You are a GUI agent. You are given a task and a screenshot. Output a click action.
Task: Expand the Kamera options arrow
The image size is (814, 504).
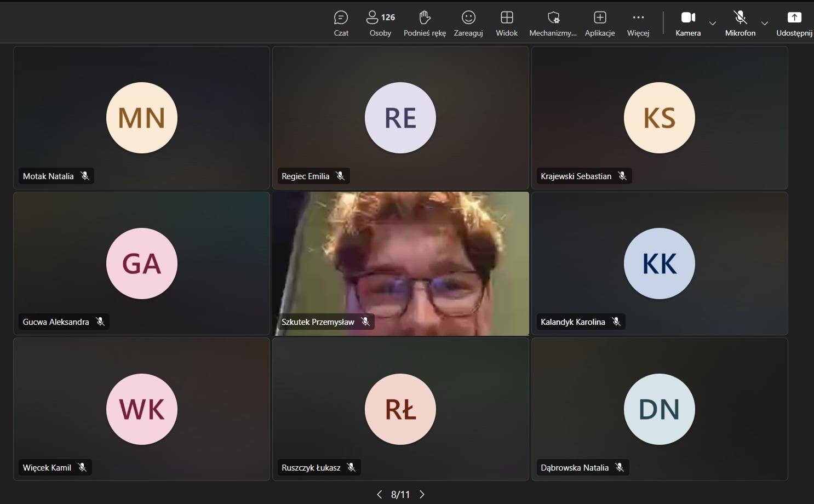[713, 24]
